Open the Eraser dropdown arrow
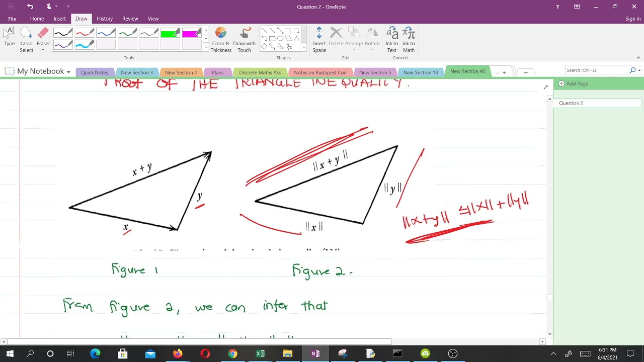The width and height of the screenshot is (644, 362). [x=43, y=50]
